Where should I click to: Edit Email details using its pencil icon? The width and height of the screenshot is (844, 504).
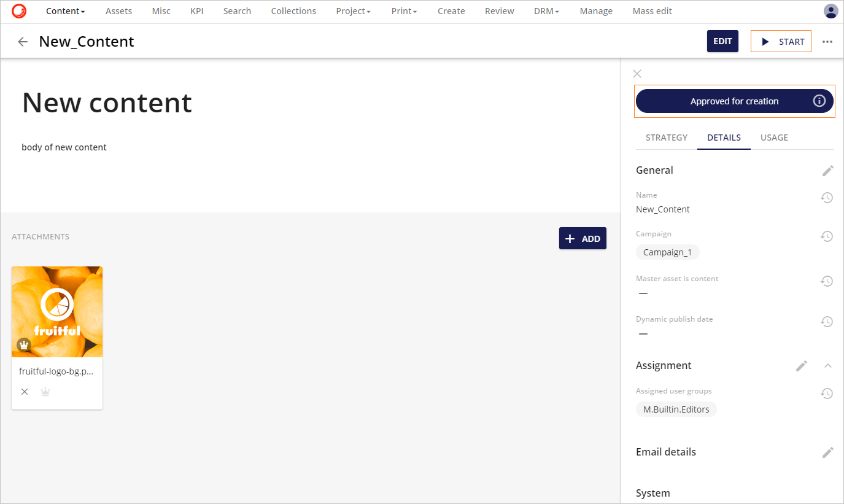pyautogui.click(x=827, y=452)
